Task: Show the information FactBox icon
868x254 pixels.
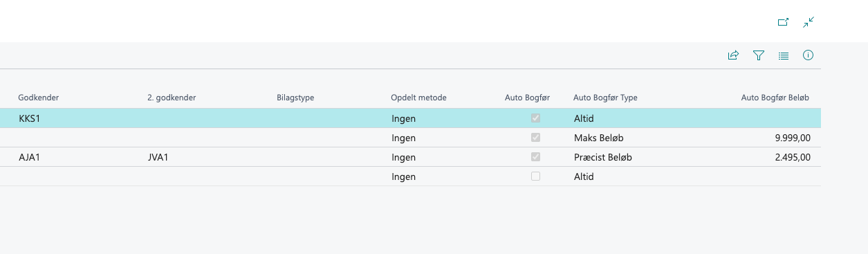Action: coord(808,55)
